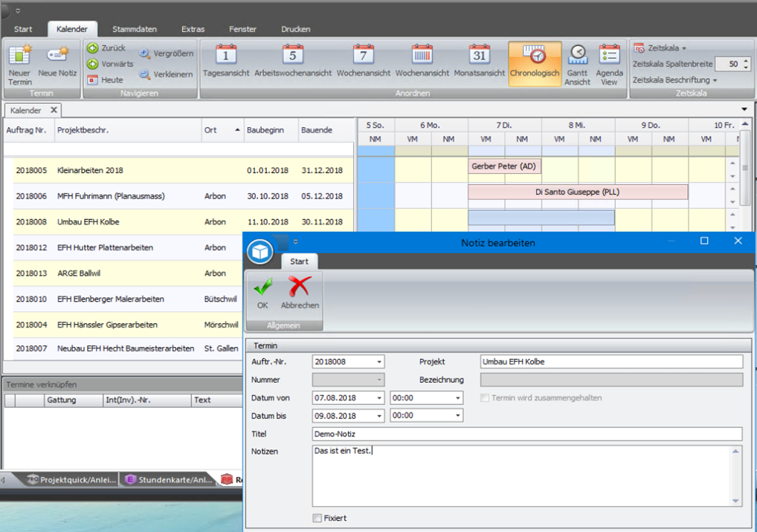Open the quick access arrow in Notiz bearbeiten title bar
The width and height of the screenshot is (757, 532).
click(295, 241)
